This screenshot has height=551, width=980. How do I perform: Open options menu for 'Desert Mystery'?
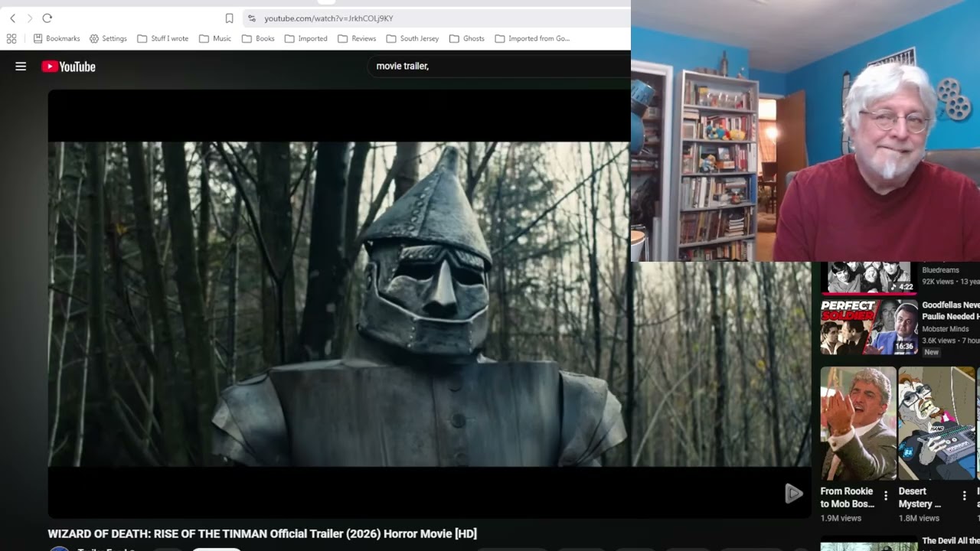tap(964, 496)
